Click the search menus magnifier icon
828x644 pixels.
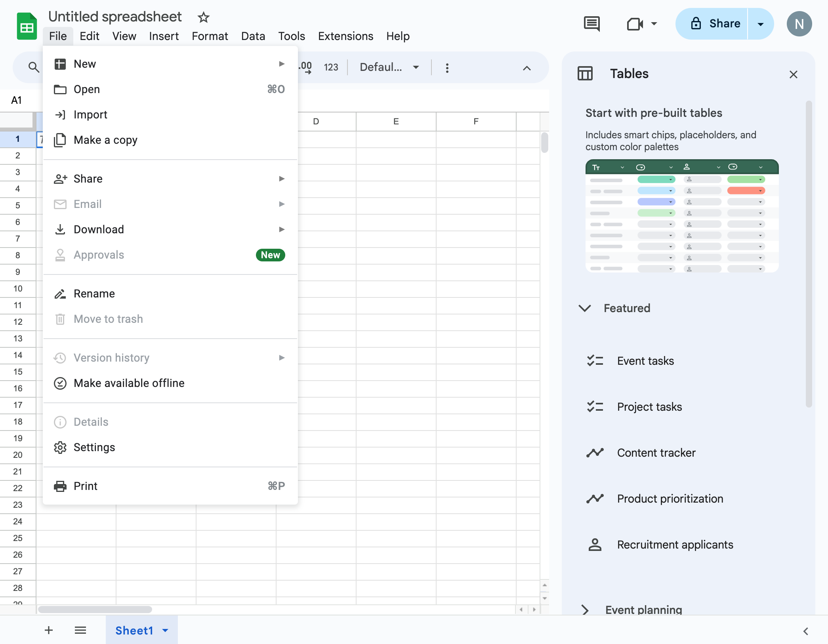[x=34, y=68]
